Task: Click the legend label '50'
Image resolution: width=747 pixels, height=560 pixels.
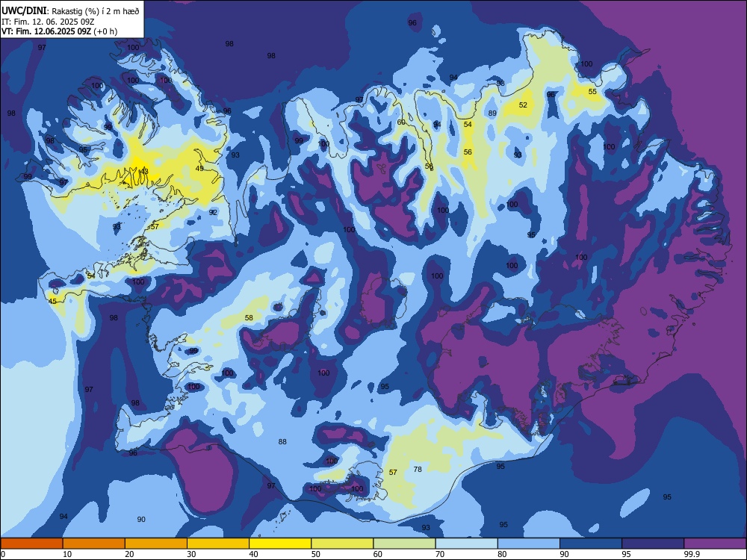Action: (315, 554)
